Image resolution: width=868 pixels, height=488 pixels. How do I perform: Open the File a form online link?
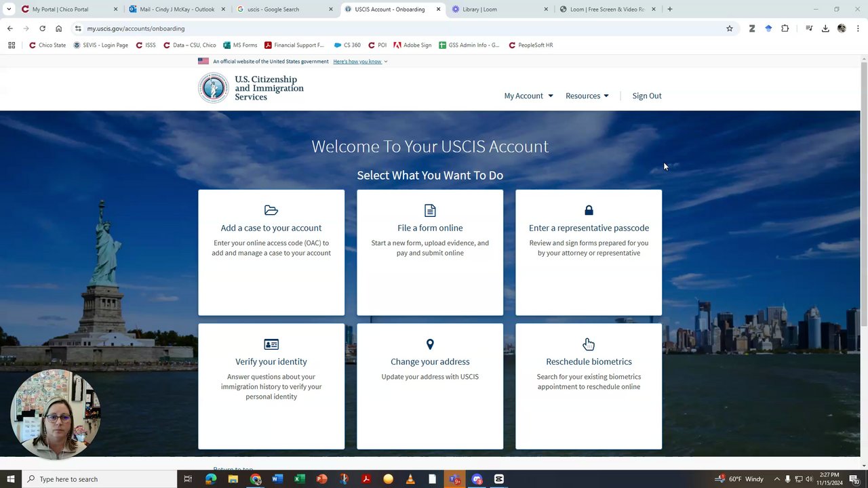(x=430, y=228)
